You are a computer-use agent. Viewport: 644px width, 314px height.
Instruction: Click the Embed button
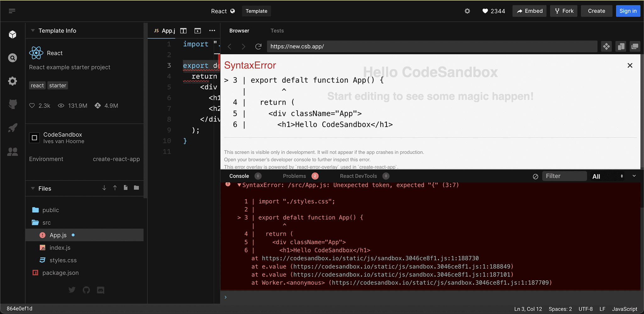pos(530,11)
